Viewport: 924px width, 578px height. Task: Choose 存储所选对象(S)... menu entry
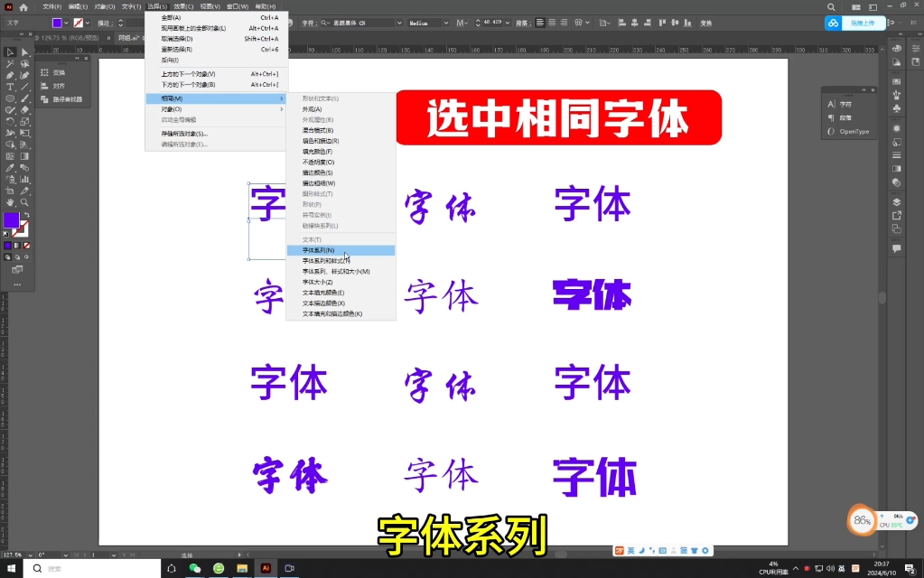pyautogui.click(x=216, y=134)
